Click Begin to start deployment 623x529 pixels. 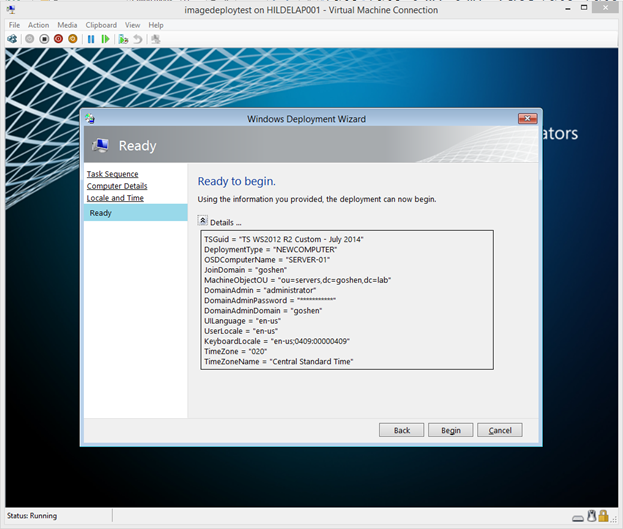tap(451, 430)
